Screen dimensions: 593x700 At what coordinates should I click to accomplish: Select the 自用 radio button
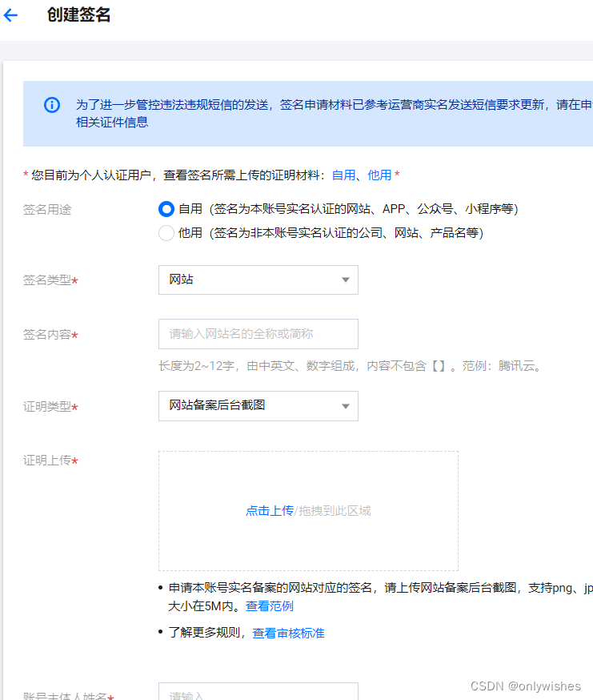point(166,209)
